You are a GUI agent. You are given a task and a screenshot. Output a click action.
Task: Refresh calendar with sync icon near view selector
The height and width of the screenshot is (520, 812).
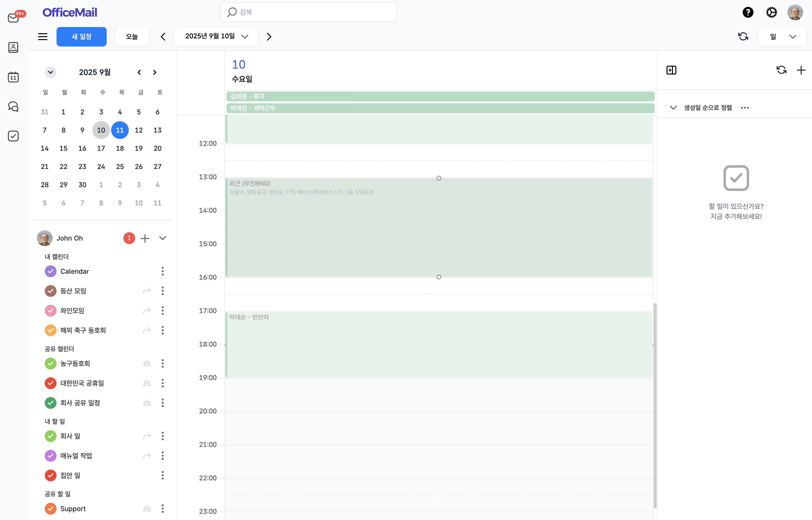pos(743,36)
